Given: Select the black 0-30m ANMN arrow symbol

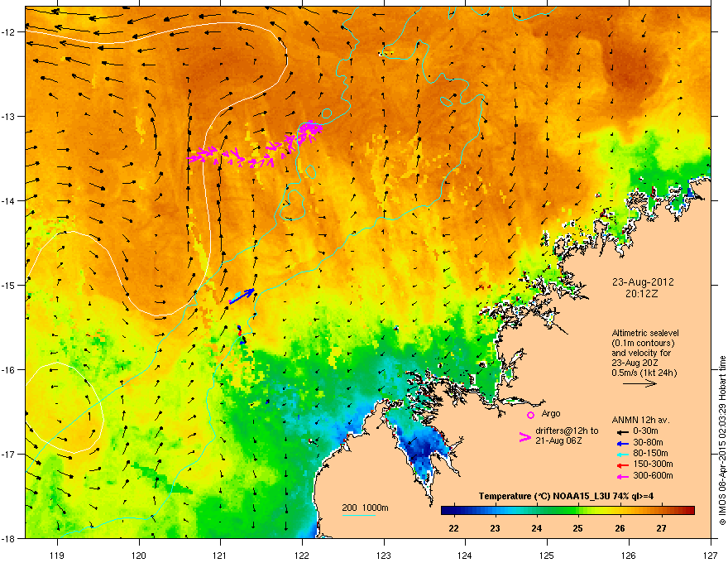Looking at the screenshot, I should coord(622,431).
